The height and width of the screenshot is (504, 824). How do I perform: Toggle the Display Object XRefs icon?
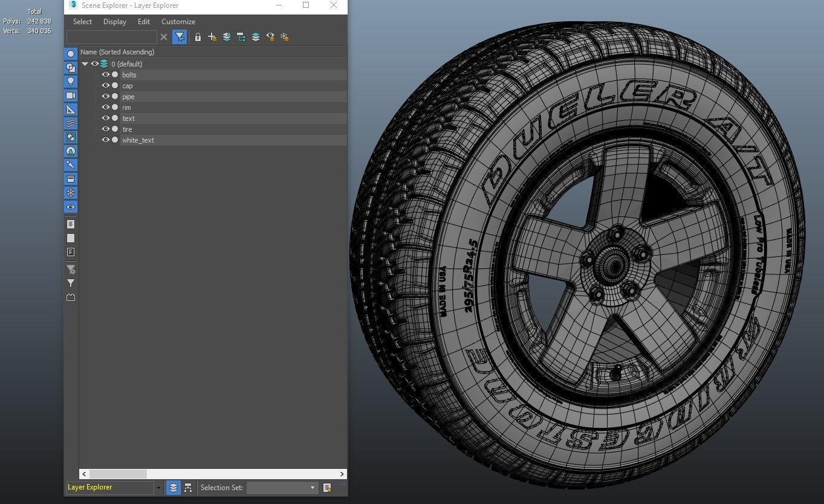[x=71, y=151]
